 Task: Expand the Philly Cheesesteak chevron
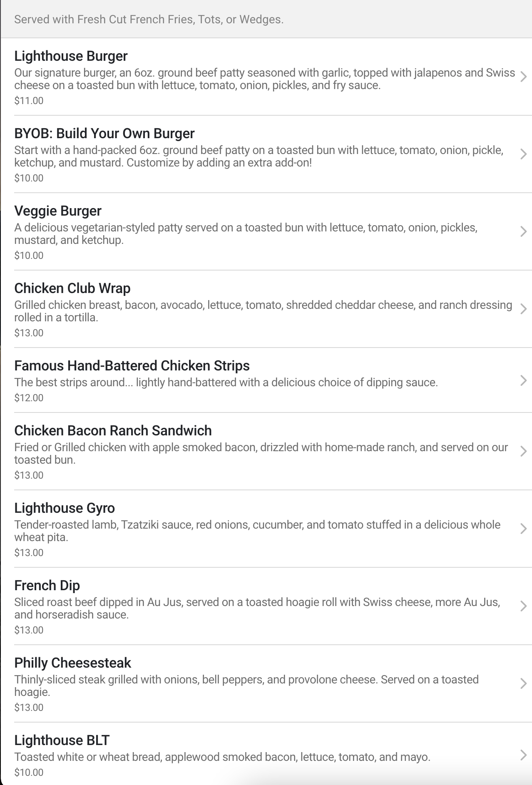coord(524,683)
